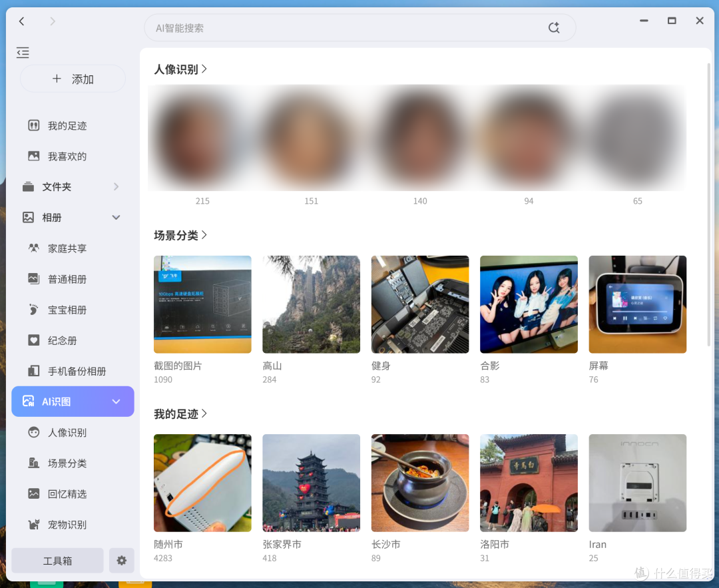Open the 屏幕 scene thumbnail
This screenshot has height=588, width=719.
click(637, 304)
